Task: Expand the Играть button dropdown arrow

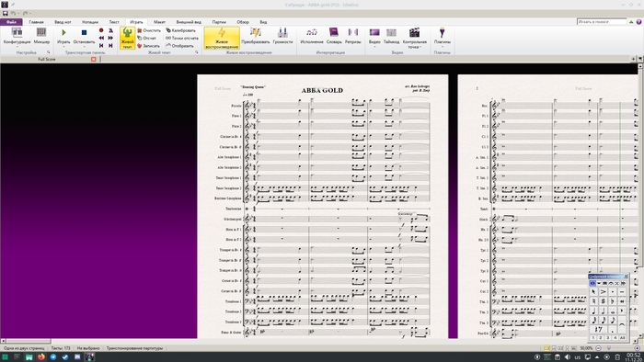Action: (x=63, y=47)
